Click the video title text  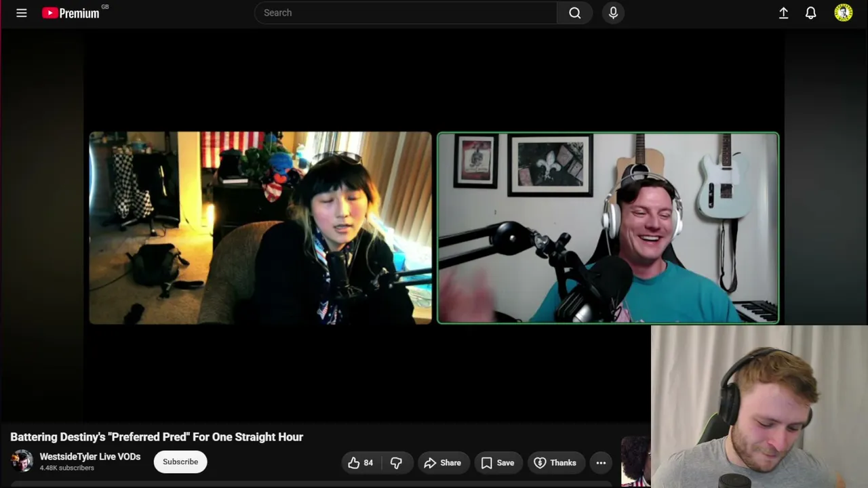pyautogui.click(x=157, y=437)
